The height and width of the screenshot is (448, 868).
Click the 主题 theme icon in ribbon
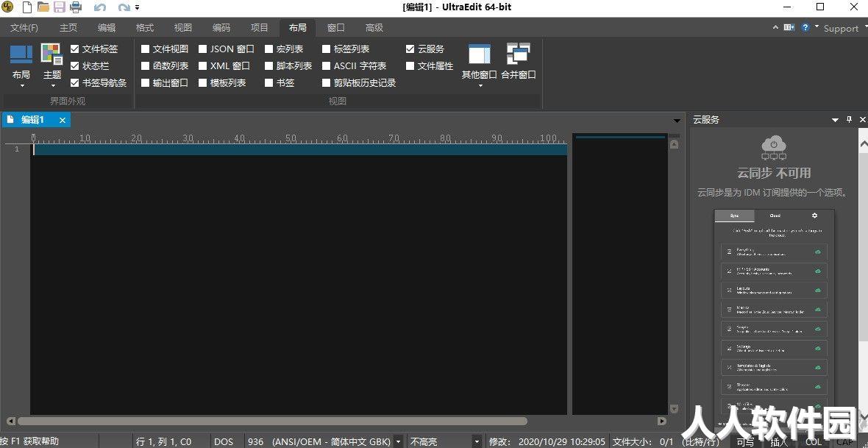click(x=52, y=54)
